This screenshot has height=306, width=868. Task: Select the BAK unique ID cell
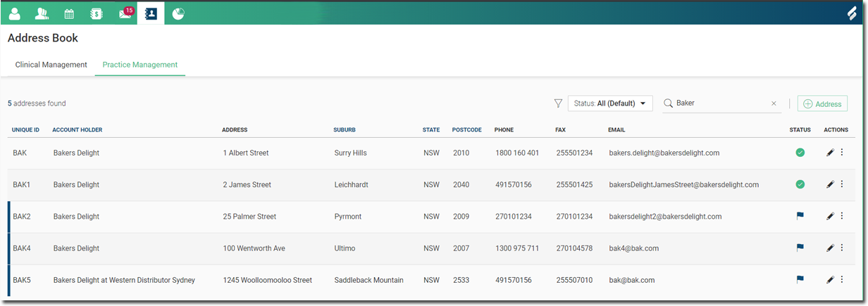click(20, 153)
